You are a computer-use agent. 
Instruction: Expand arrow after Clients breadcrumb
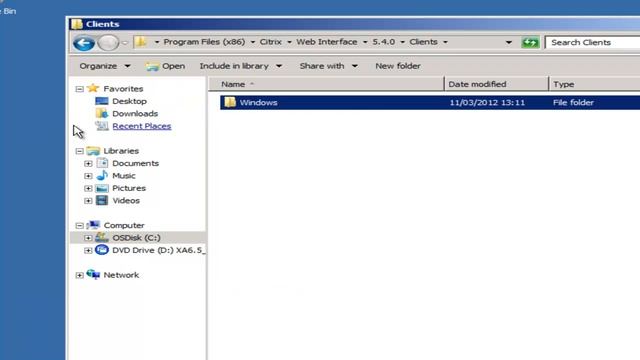[445, 42]
